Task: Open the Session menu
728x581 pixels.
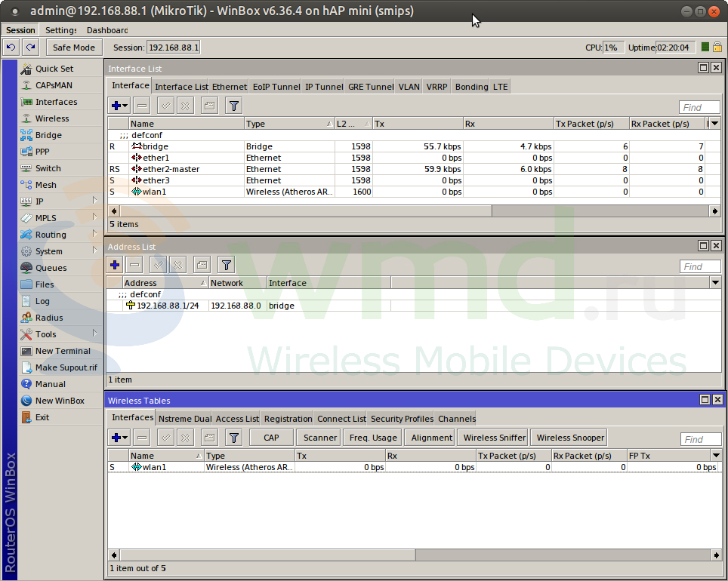Action: pyautogui.click(x=20, y=30)
